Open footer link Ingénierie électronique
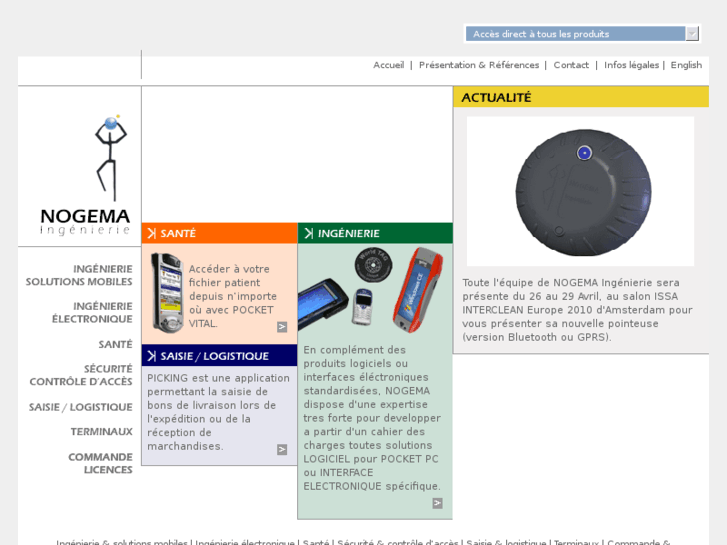The height and width of the screenshot is (545, 727). tap(245, 542)
